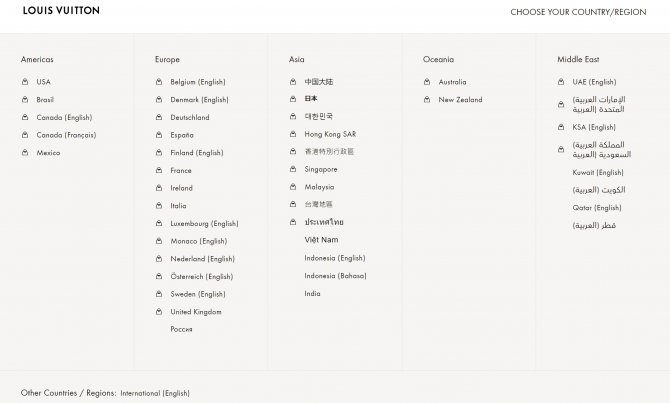
Task: Select Canada (Français) link
Action: click(x=66, y=135)
